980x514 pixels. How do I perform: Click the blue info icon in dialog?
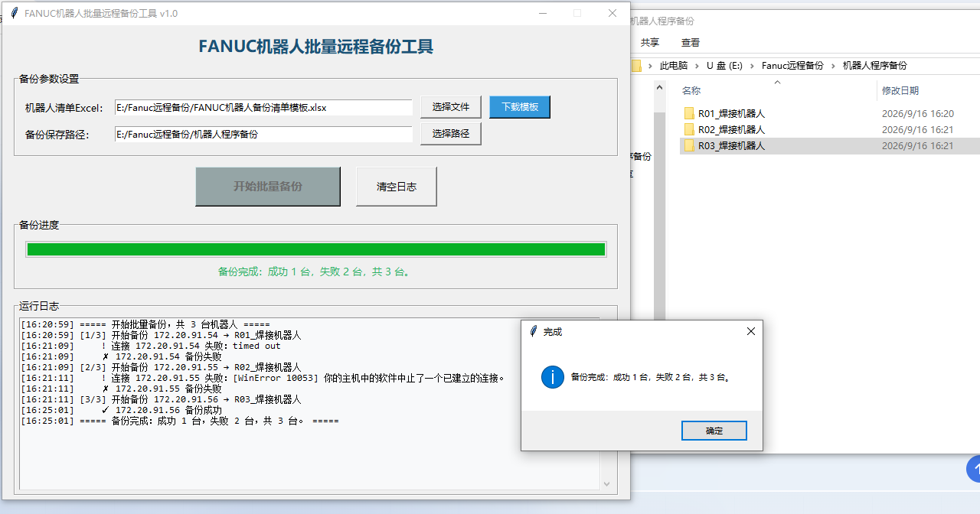click(553, 377)
